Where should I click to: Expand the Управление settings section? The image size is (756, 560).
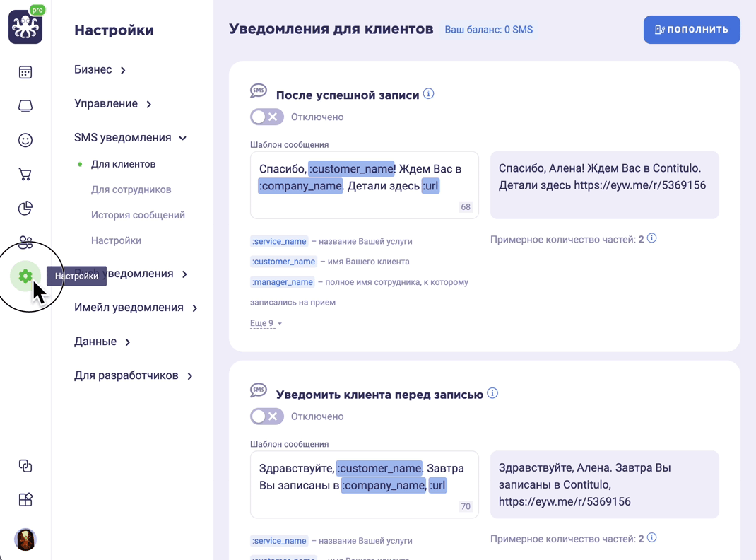pyautogui.click(x=113, y=104)
